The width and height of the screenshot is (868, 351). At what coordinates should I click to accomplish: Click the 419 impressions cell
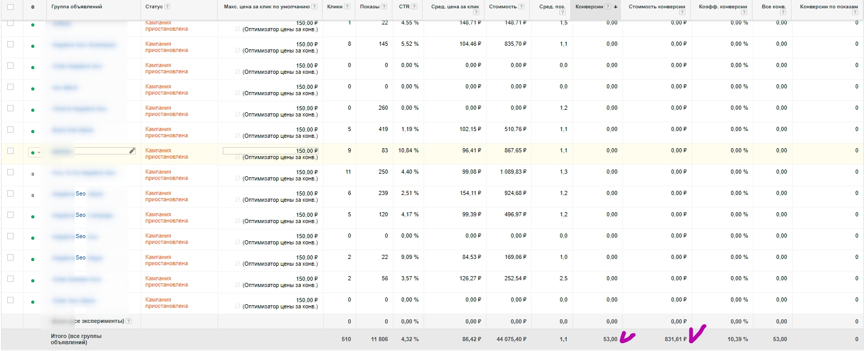tap(384, 129)
